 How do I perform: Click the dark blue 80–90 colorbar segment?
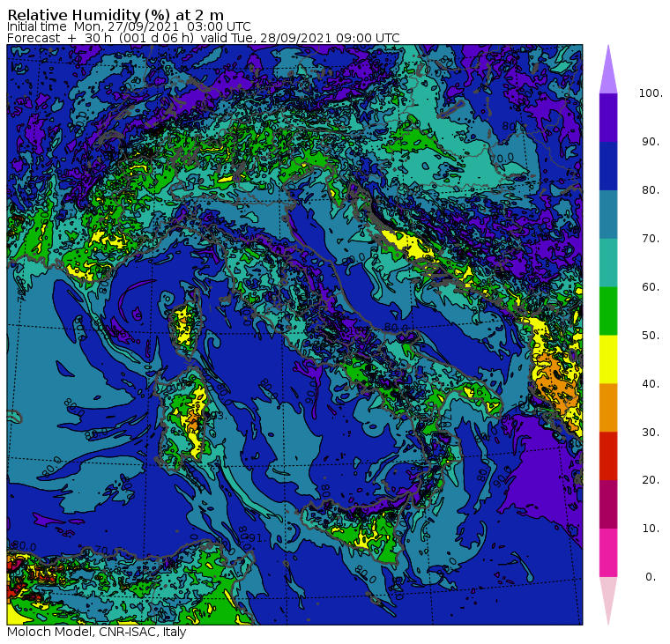point(608,166)
